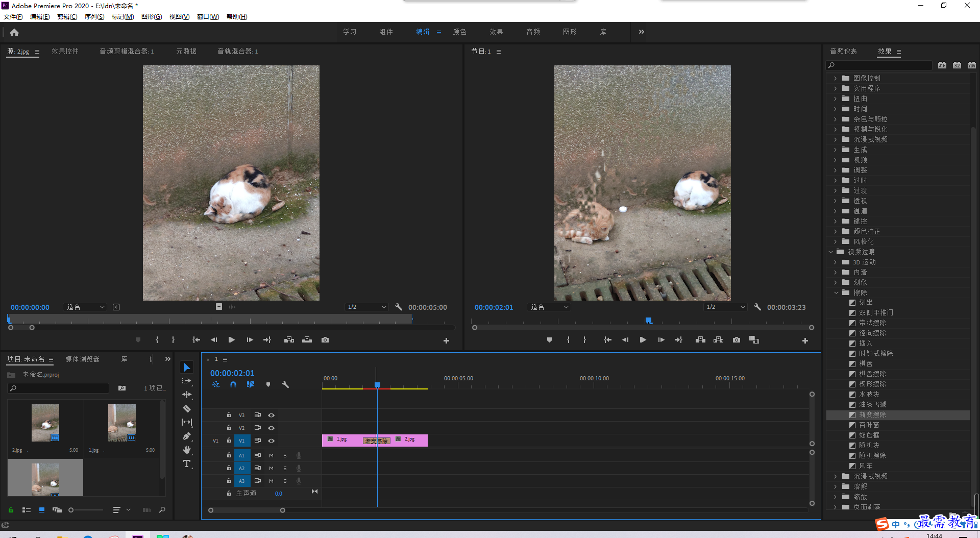Switch project panel to icon view
The width and height of the screenshot is (980, 538).
(x=42, y=510)
